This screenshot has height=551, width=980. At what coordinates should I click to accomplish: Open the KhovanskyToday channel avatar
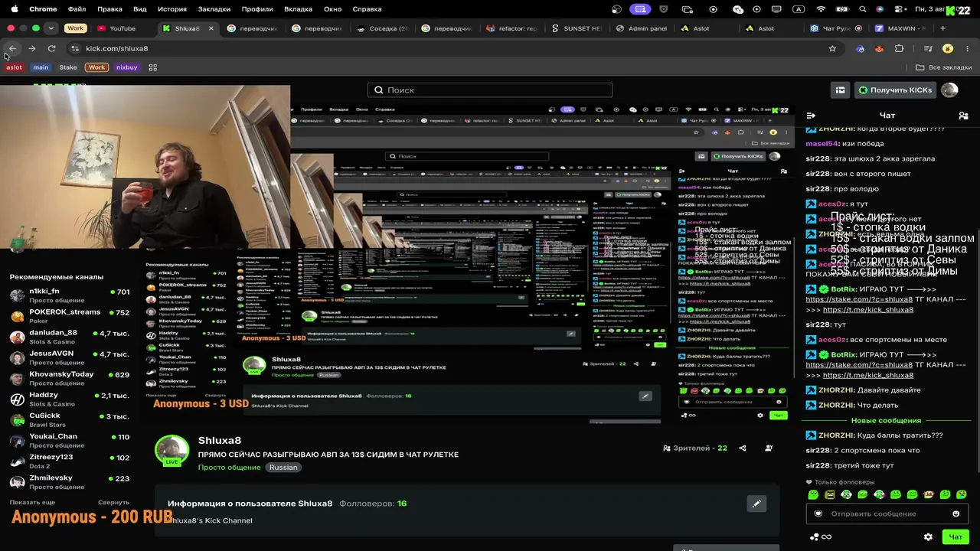pos(17,378)
